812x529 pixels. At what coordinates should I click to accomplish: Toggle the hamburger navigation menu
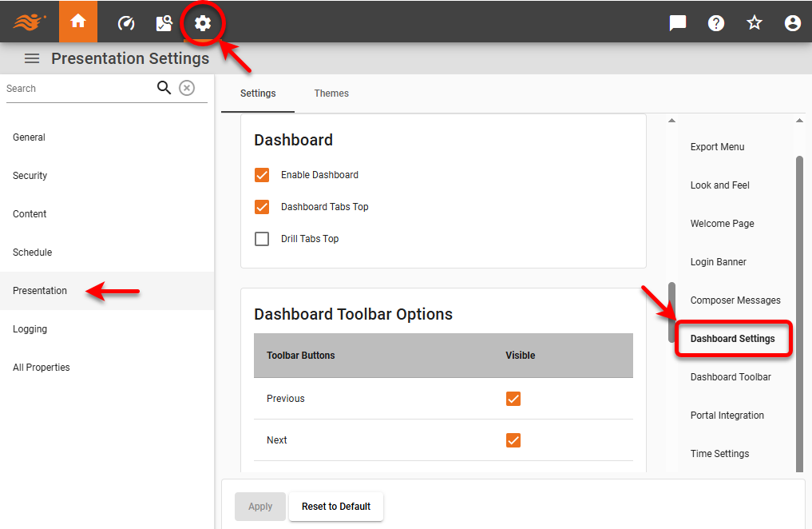(31, 58)
